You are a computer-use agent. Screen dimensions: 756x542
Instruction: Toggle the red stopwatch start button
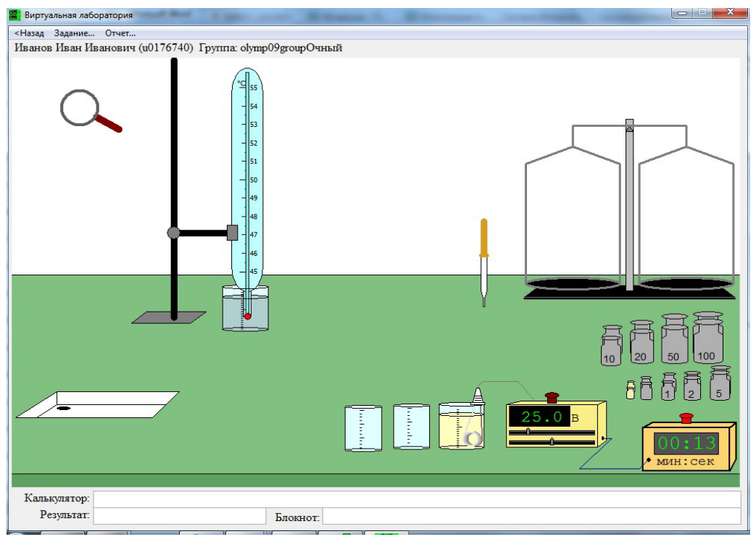click(x=686, y=417)
